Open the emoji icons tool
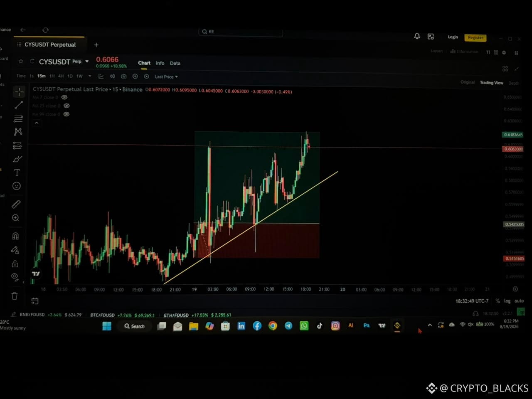 (17, 186)
